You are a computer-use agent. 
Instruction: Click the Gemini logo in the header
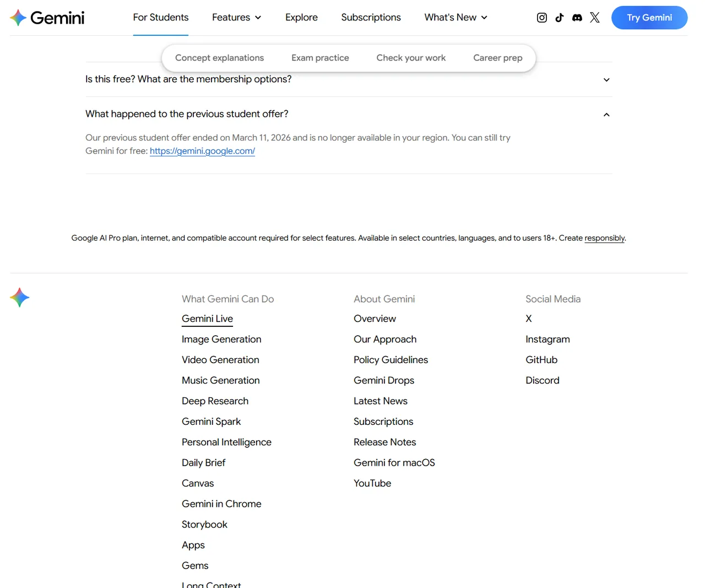pos(47,18)
